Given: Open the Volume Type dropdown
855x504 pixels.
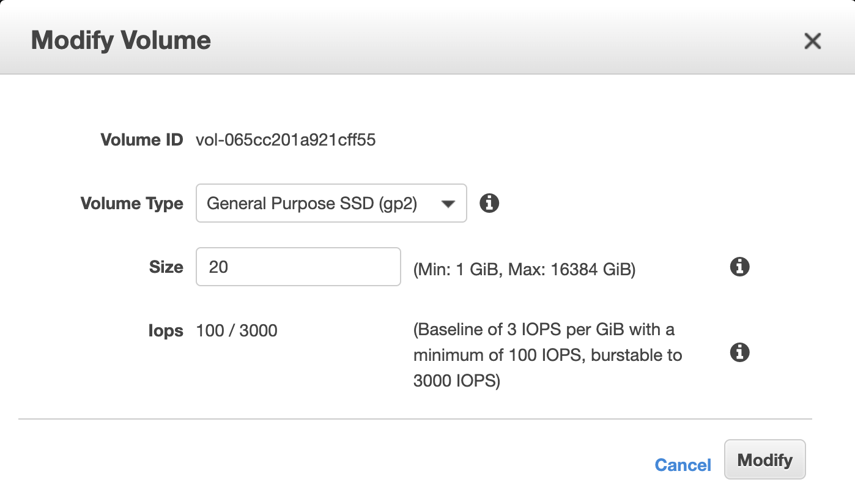Looking at the screenshot, I should (x=331, y=203).
